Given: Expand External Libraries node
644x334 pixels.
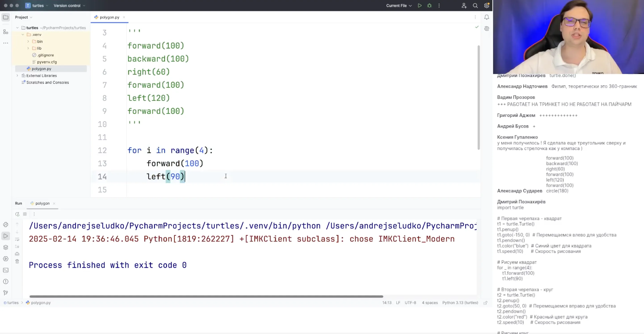Looking at the screenshot, I should [x=17, y=75].
